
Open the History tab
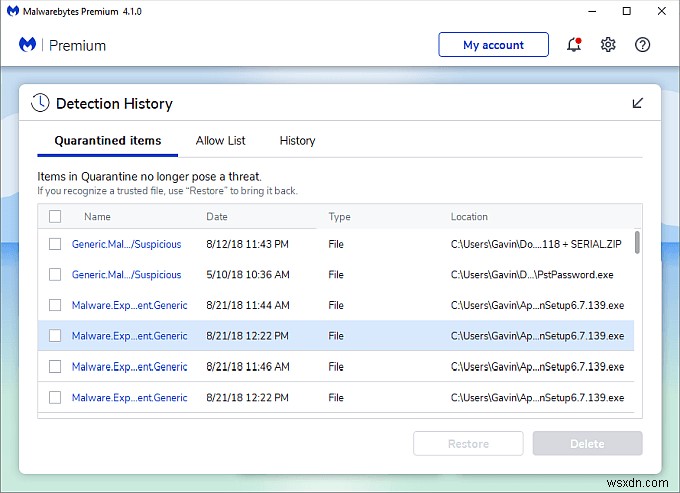[297, 141]
